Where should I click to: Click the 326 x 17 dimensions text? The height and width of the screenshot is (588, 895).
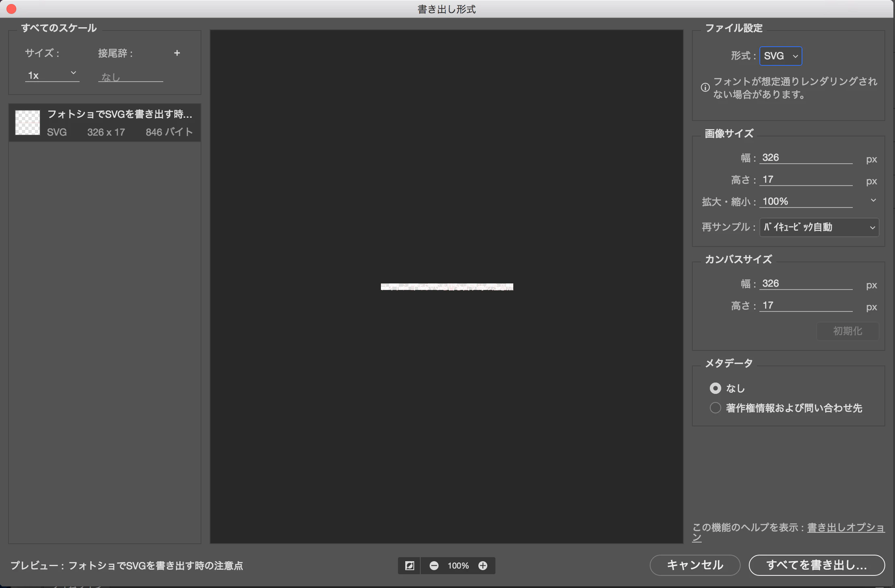[106, 132]
